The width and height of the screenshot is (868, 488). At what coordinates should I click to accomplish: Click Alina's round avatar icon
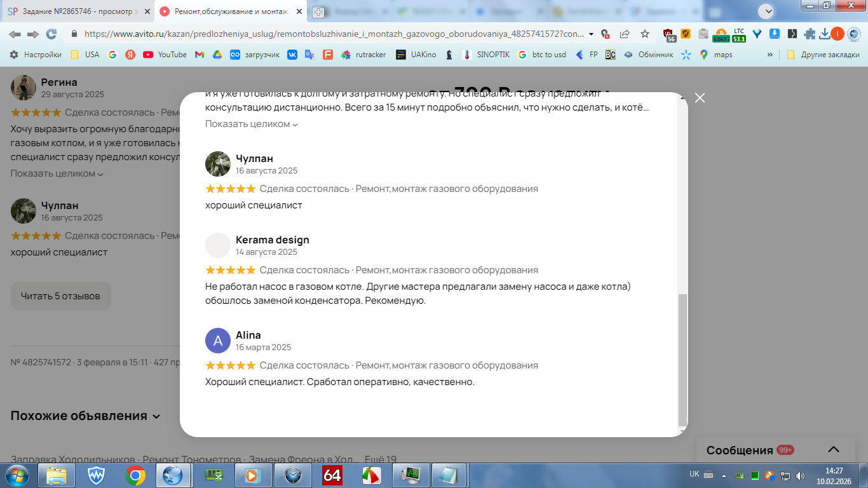coord(218,341)
